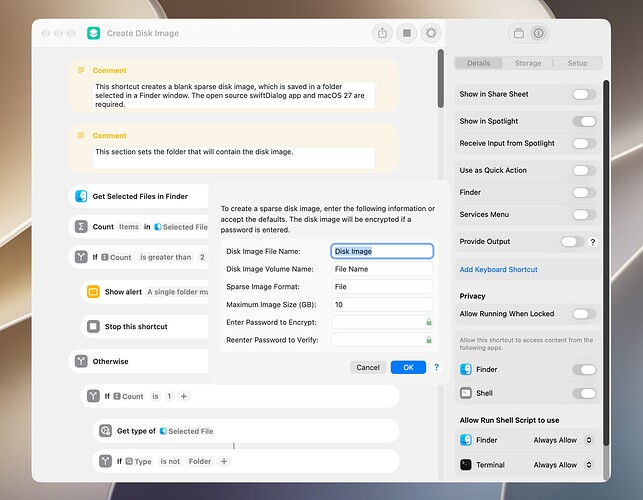The width and height of the screenshot is (643, 500).
Task: Enable Allow Running When Locked
Action: (584, 314)
